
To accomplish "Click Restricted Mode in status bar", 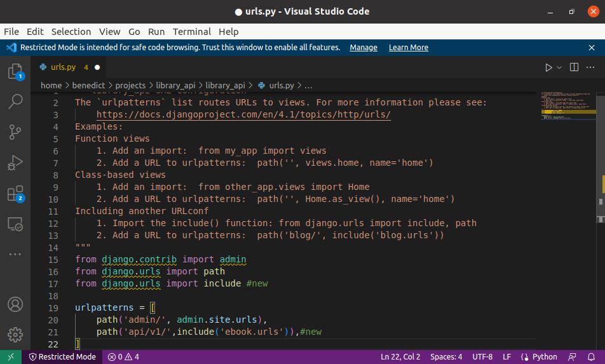I will click(62, 357).
